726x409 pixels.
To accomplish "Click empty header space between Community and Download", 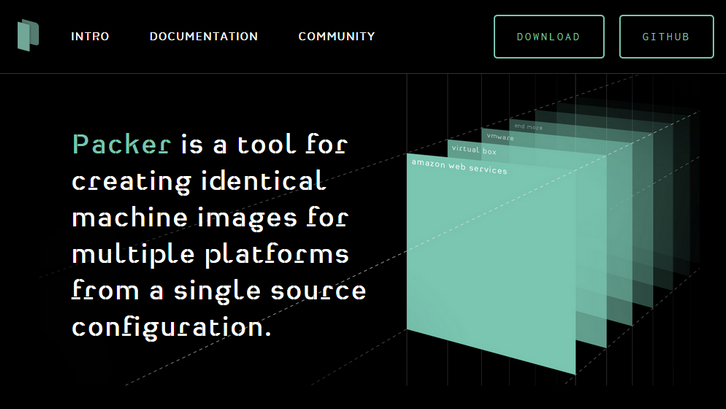I will point(435,37).
